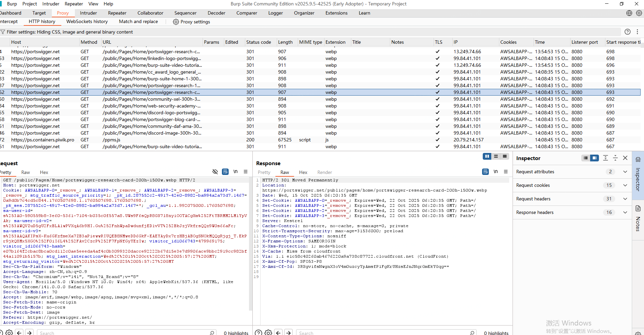Select tabbed single-pane layout

[x=505, y=156]
